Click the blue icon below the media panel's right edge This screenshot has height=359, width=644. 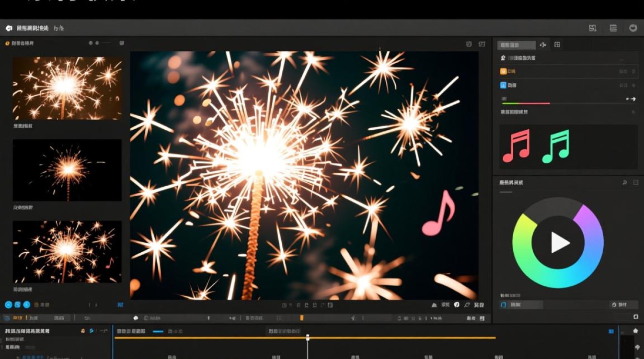[x=120, y=304]
